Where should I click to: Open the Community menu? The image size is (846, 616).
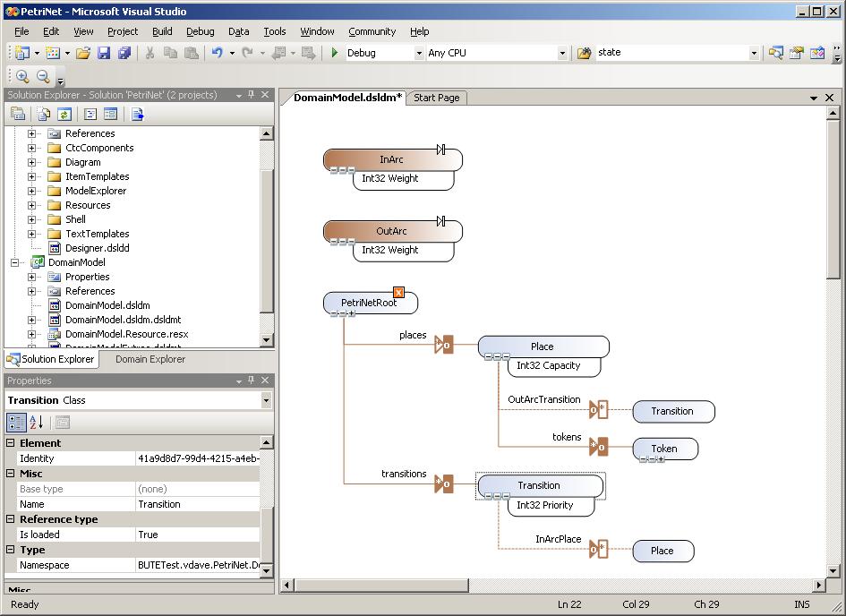(x=372, y=32)
